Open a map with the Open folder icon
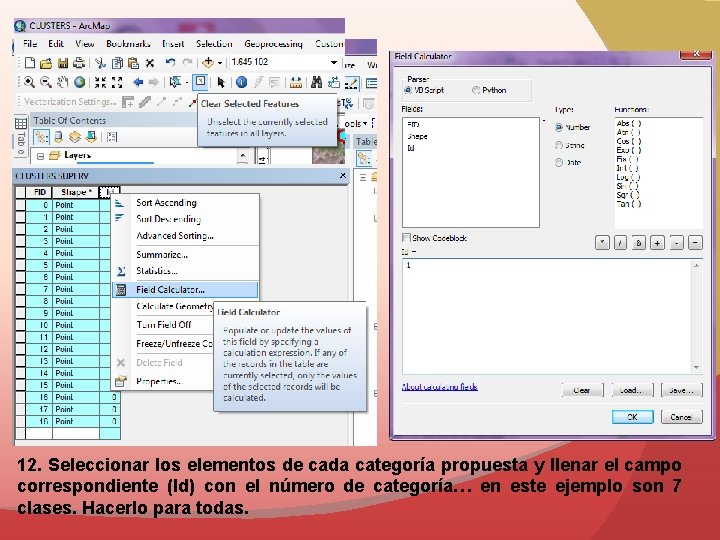 (46, 63)
